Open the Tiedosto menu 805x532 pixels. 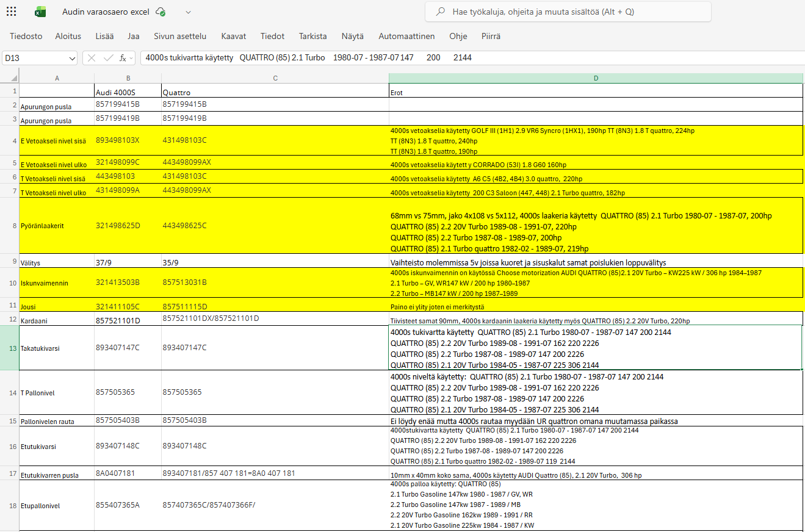[26, 36]
